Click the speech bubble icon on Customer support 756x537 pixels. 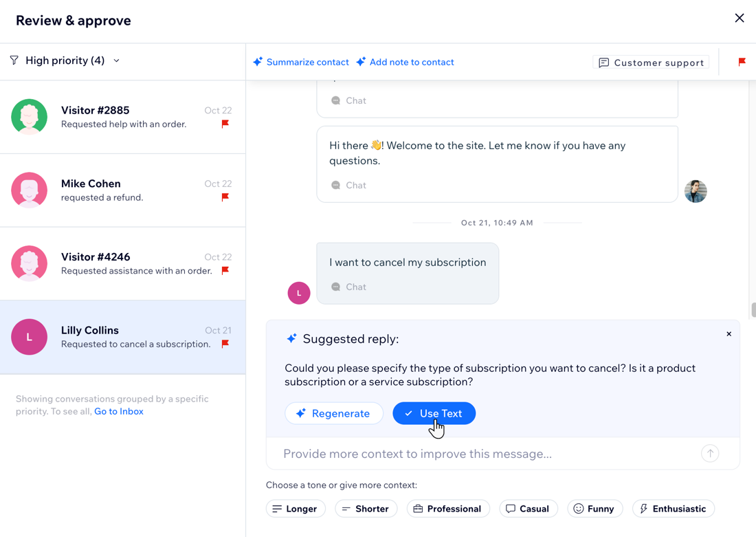pyautogui.click(x=603, y=63)
